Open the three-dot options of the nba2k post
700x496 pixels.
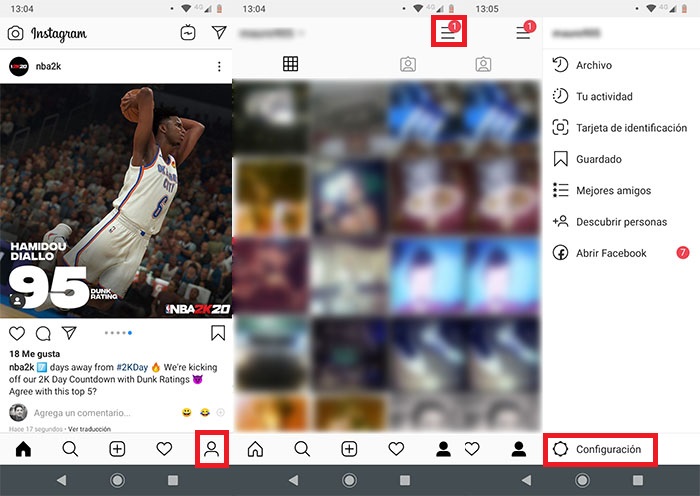point(219,67)
